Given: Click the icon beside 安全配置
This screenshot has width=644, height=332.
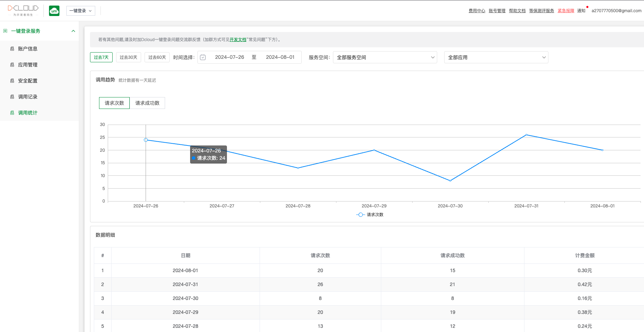Looking at the screenshot, I should 12,81.
